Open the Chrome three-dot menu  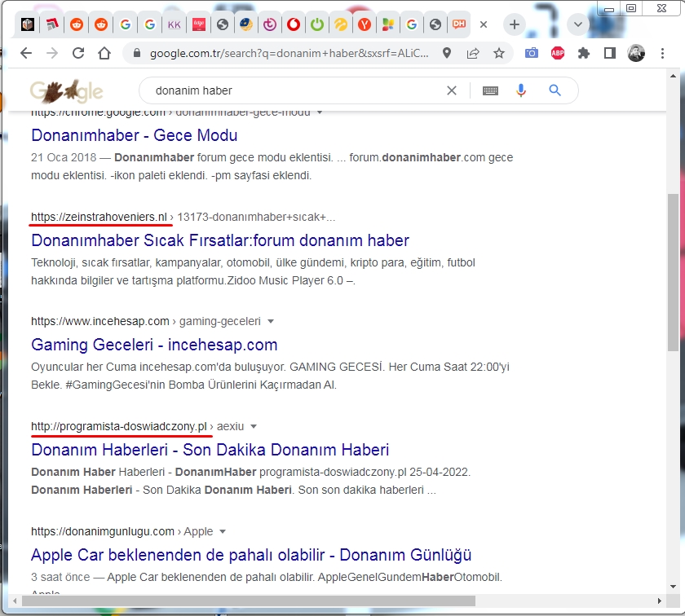(x=662, y=53)
